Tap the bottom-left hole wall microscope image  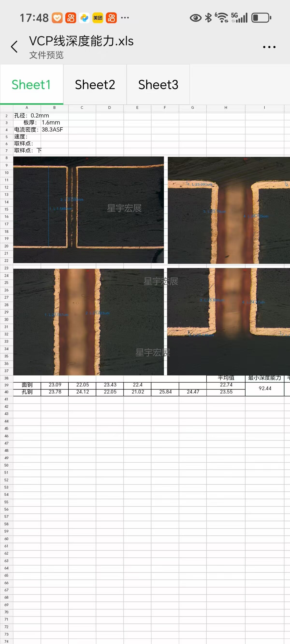(x=88, y=322)
